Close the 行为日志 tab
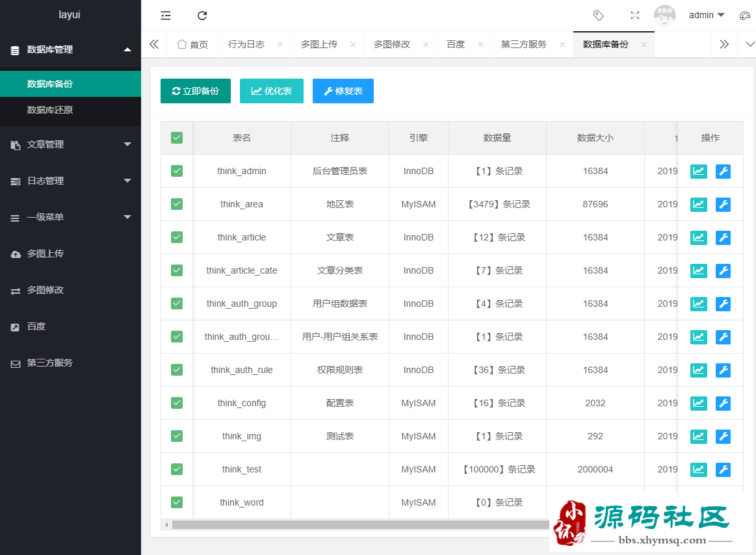This screenshot has width=756, height=555. coord(280,44)
